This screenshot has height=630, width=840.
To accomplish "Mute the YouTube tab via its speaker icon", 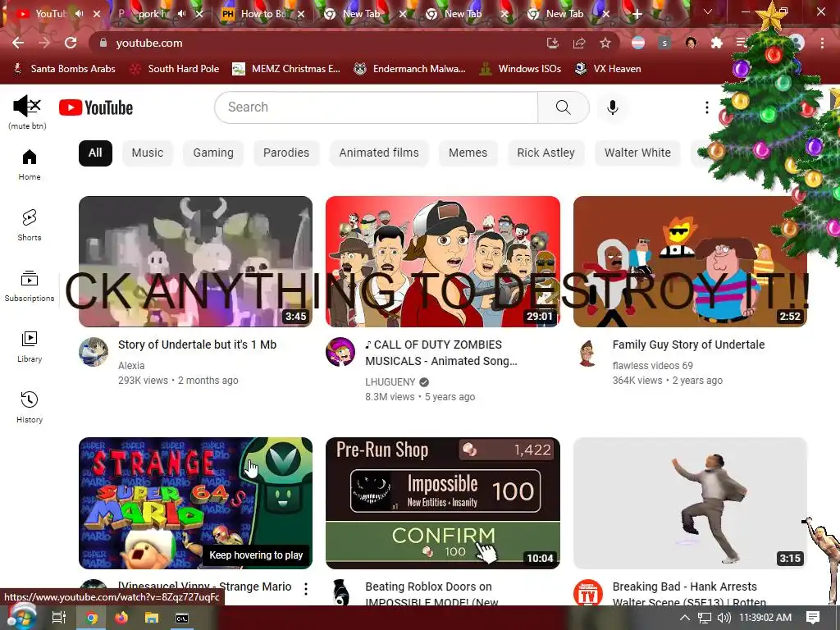I will point(80,14).
